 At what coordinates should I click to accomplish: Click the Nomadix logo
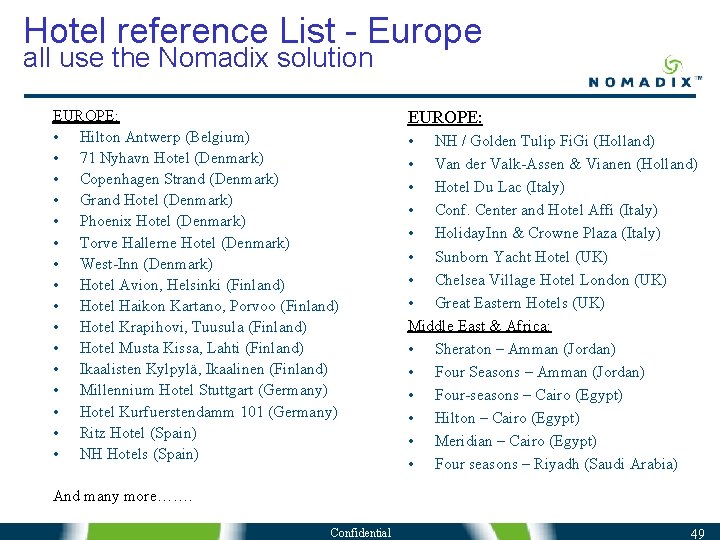pos(645,72)
